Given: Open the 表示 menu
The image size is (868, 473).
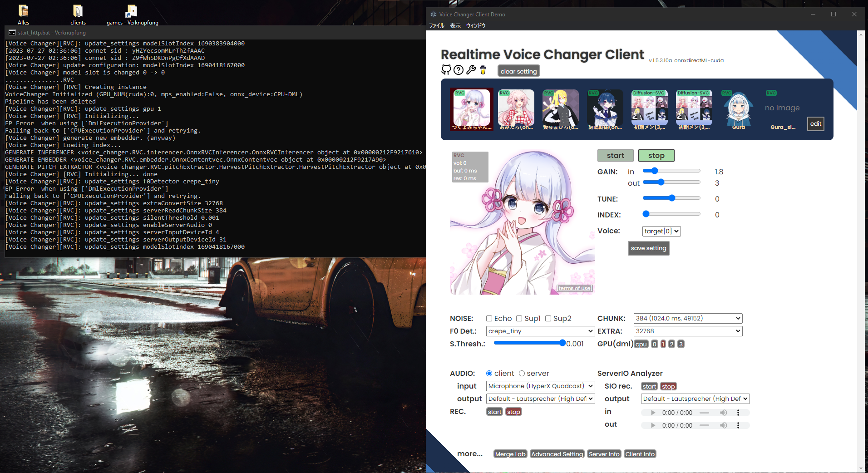Looking at the screenshot, I should click(455, 26).
